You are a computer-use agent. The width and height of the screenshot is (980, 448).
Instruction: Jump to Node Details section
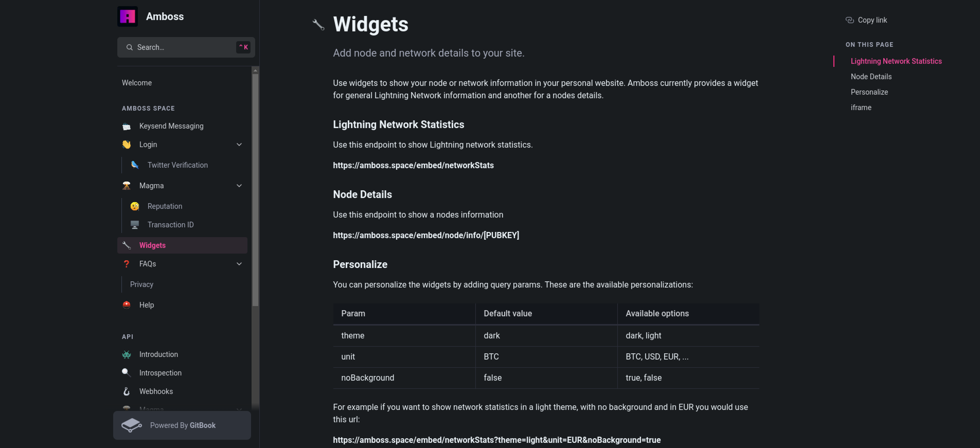click(871, 77)
